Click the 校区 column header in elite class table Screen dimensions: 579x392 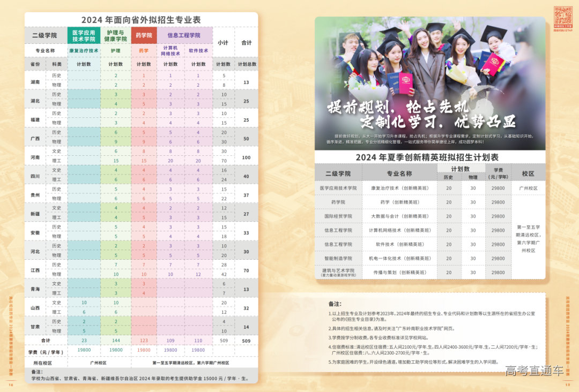[528, 174]
